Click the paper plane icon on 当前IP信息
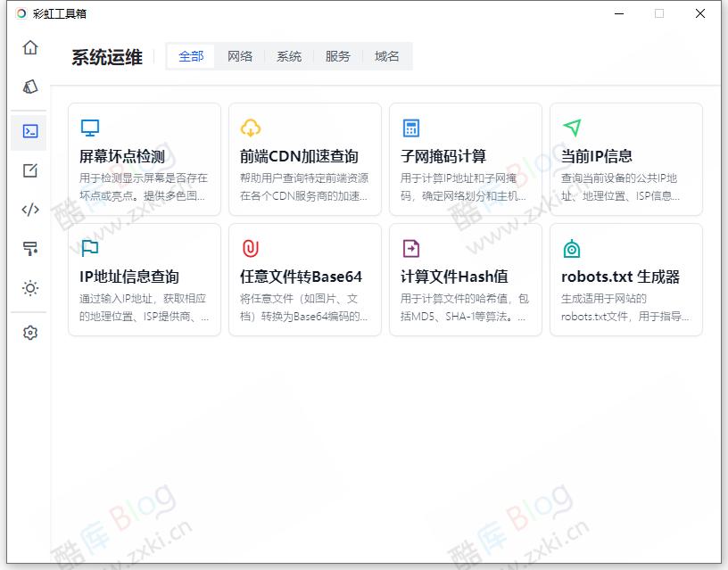728x570 pixels. [x=571, y=127]
